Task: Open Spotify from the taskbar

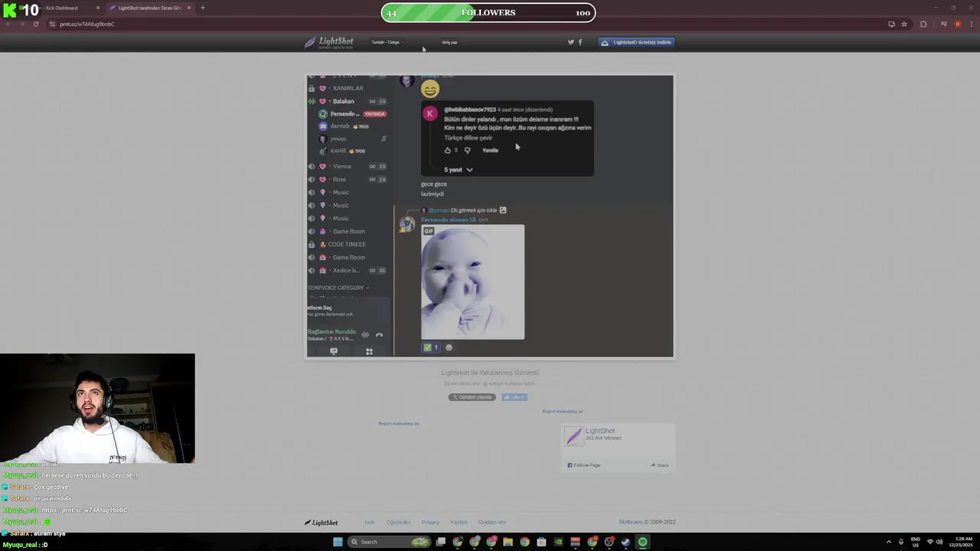Action: [x=642, y=542]
